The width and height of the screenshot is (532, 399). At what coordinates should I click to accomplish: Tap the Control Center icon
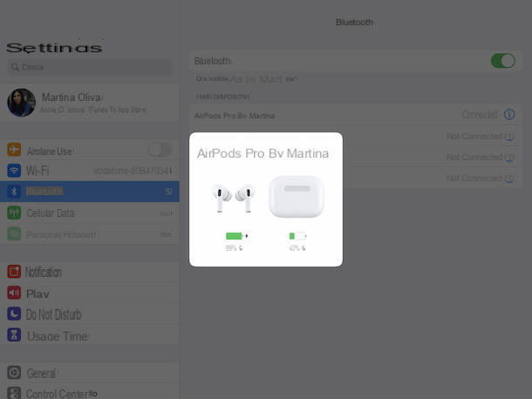(14, 393)
